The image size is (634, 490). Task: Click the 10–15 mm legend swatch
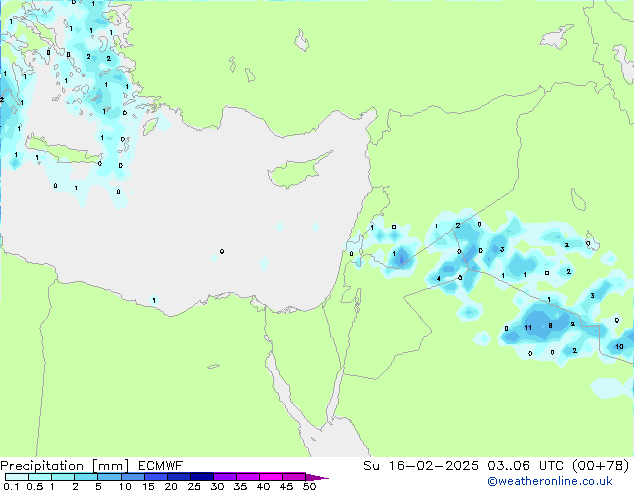pyautogui.click(x=132, y=477)
